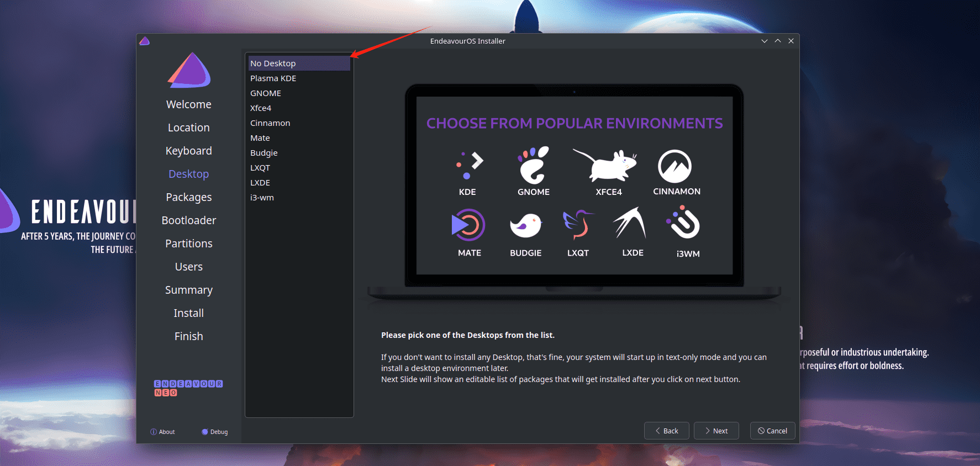The image size is (980, 466).
Task: Open the Desktop step in sidebar
Action: coord(189,174)
